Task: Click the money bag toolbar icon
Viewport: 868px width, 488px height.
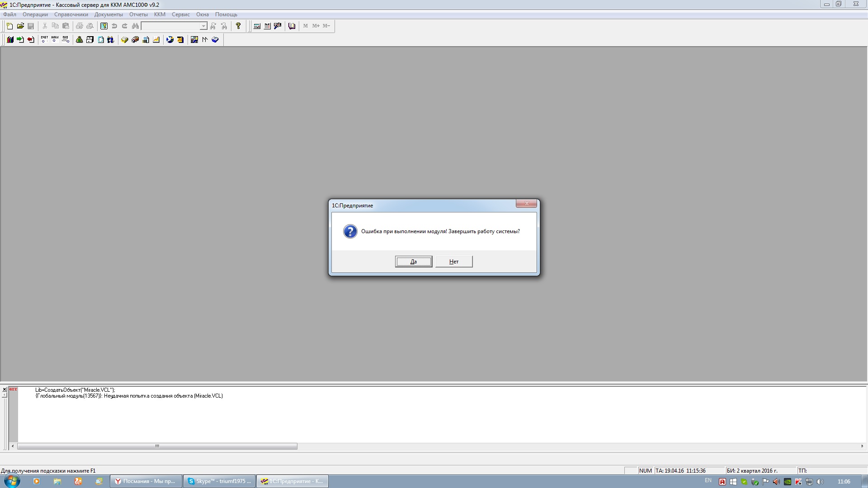Action: tap(79, 40)
